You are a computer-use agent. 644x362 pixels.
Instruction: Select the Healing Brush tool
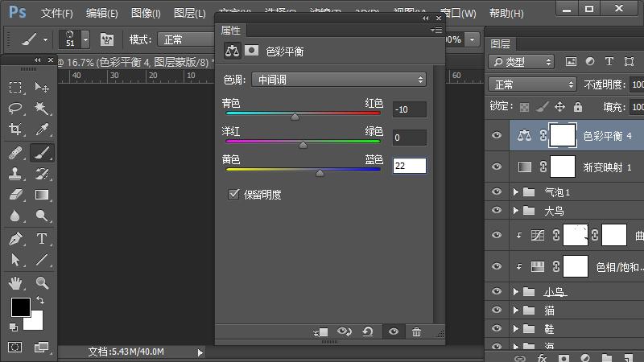point(15,153)
